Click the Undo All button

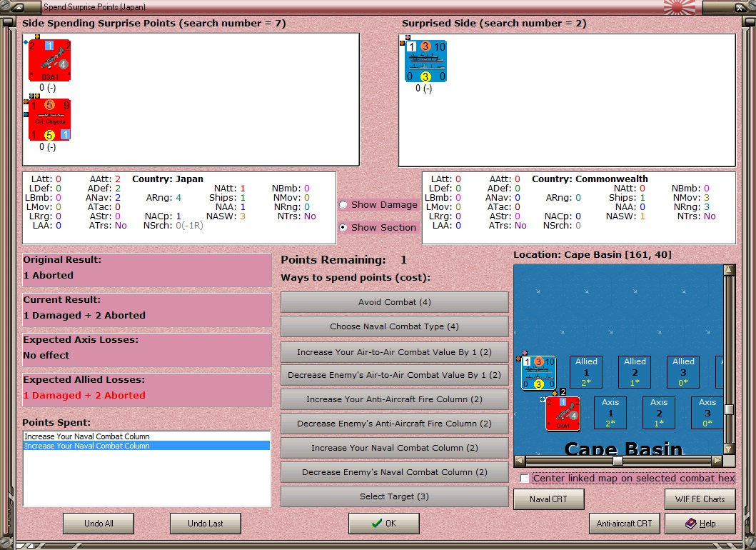point(99,524)
